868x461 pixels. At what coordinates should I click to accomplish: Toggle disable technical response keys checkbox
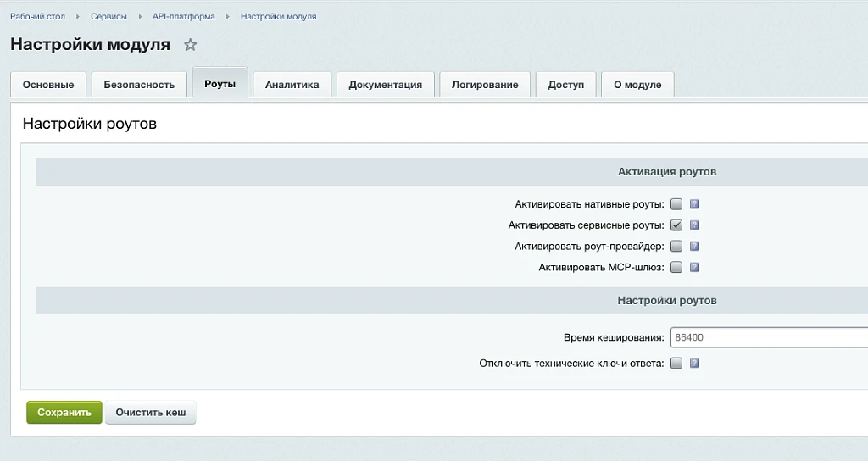coord(676,364)
